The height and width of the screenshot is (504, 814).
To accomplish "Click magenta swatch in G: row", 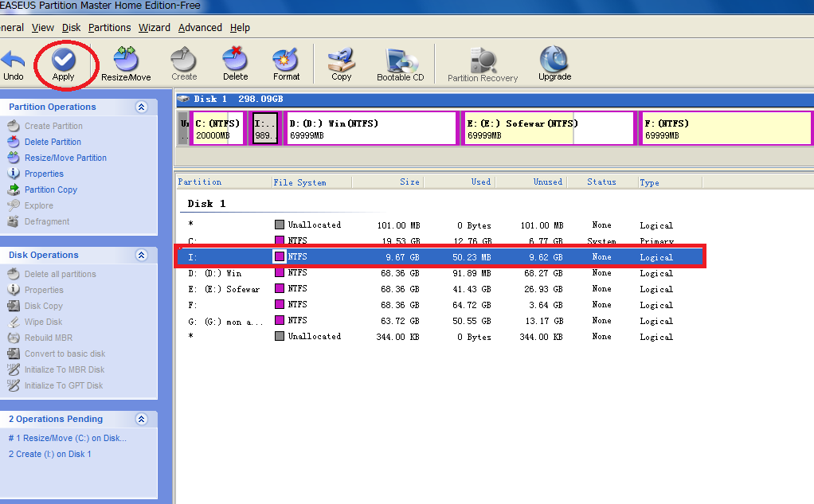I will pyautogui.click(x=280, y=320).
